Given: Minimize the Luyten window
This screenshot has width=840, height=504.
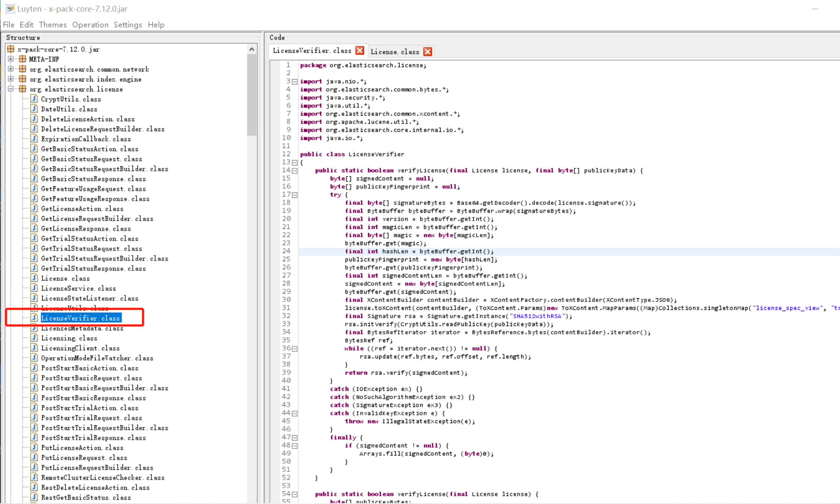Looking at the screenshot, I should [x=815, y=9].
